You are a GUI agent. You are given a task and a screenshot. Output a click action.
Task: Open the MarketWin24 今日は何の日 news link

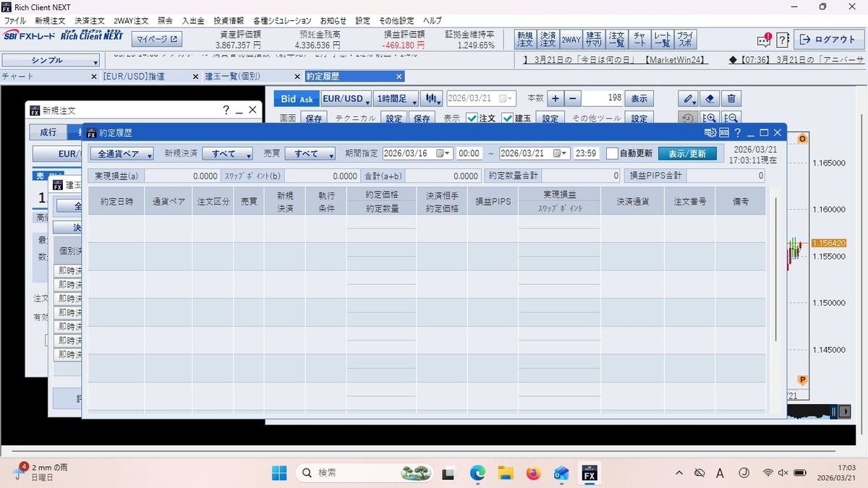pos(616,60)
